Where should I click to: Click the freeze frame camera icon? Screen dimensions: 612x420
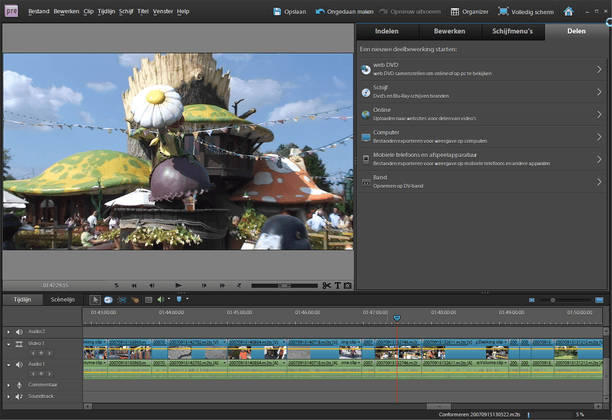347,286
